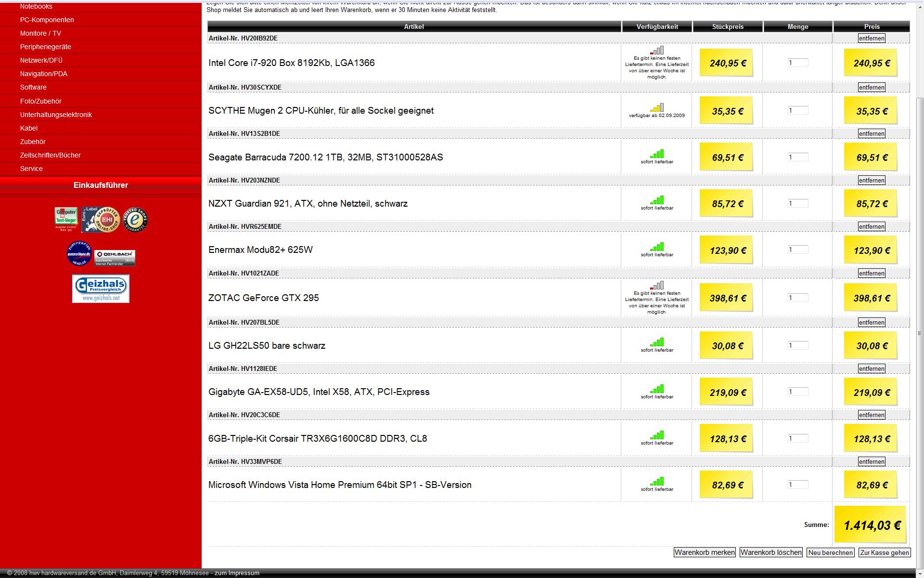Screen dimensions: 924x578
Task: Open the Trusted Shops guarantee seal
Action: (135, 220)
